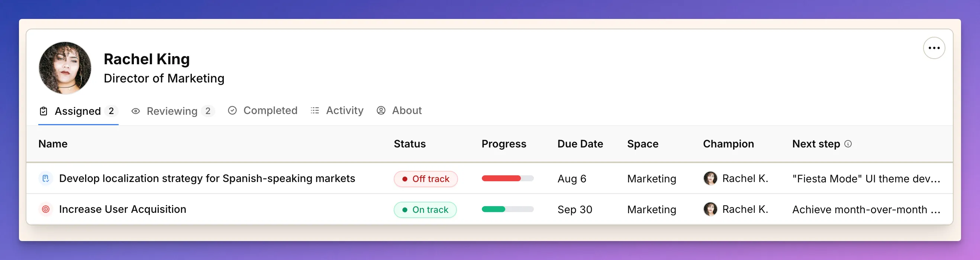Click the list icon beside Activity
This screenshot has height=260, width=980.
click(x=315, y=110)
